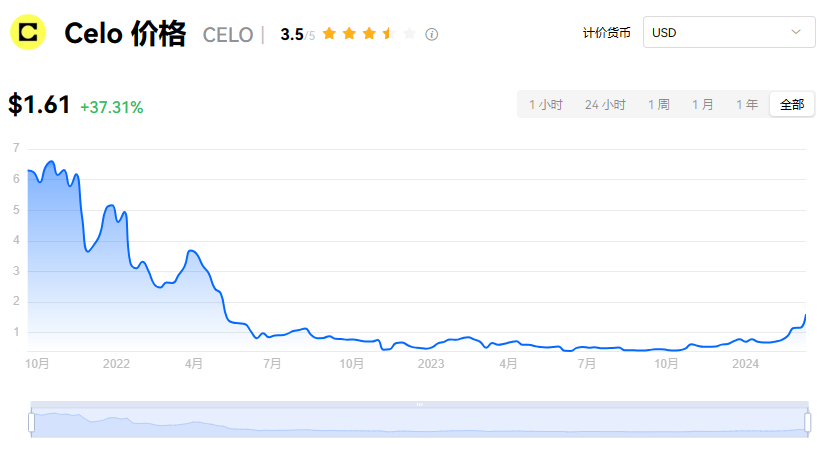The width and height of the screenshot is (817, 450).
Task: Choose the 1 周 chart range
Action: tap(659, 105)
